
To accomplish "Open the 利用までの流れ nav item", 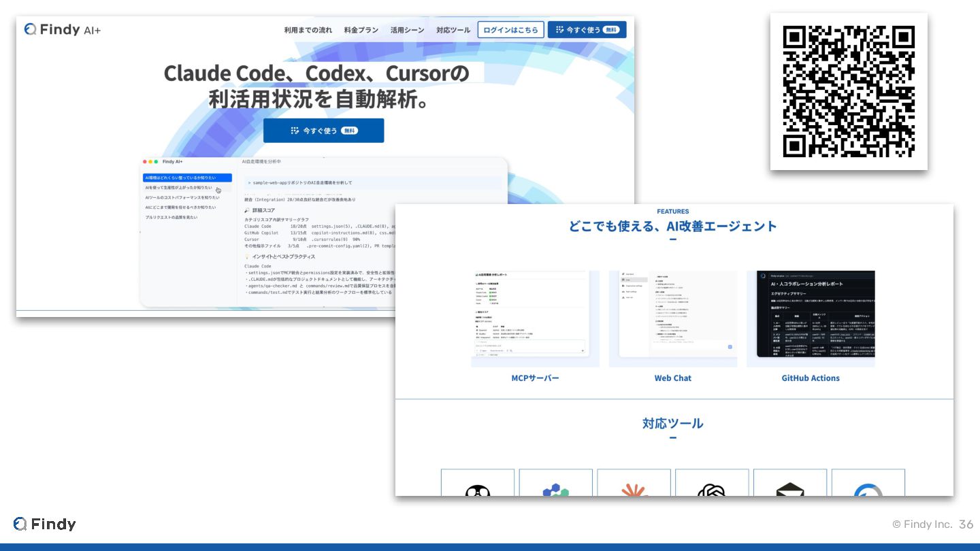I will coord(308,30).
